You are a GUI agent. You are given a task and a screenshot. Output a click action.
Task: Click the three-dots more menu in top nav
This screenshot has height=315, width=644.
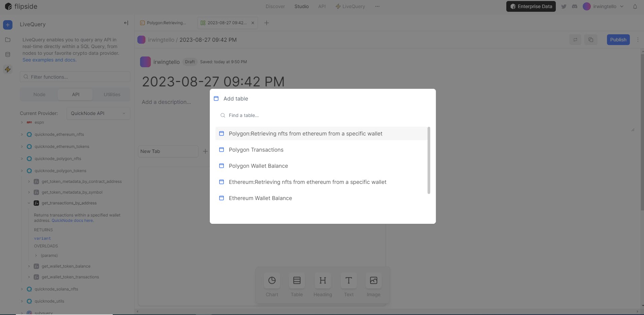tap(377, 6)
